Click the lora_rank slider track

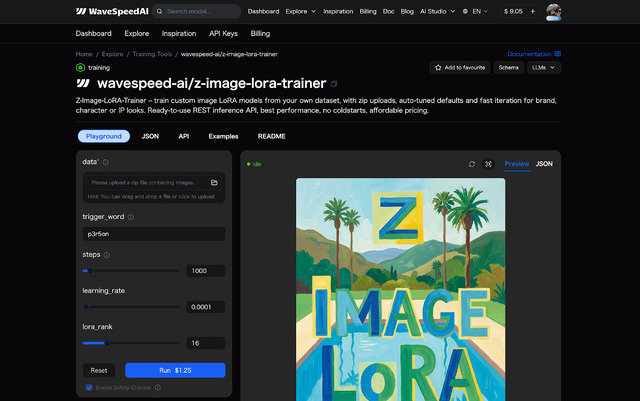click(131, 343)
